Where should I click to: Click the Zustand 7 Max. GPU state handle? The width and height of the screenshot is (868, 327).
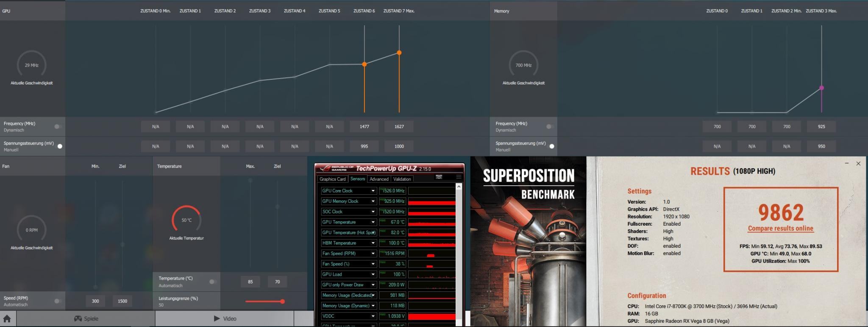(x=399, y=53)
